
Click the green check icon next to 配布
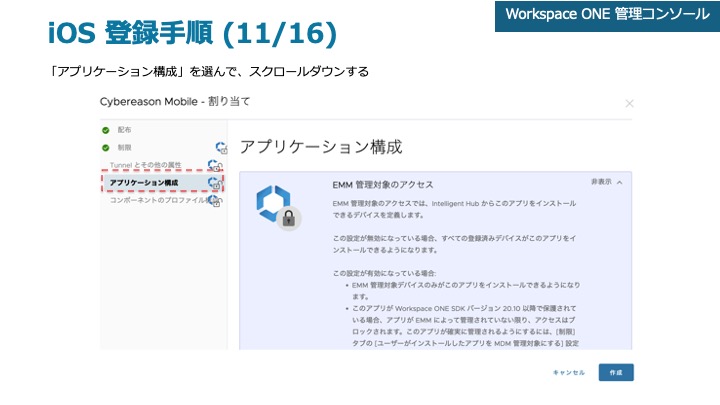click(x=106, y=130)
